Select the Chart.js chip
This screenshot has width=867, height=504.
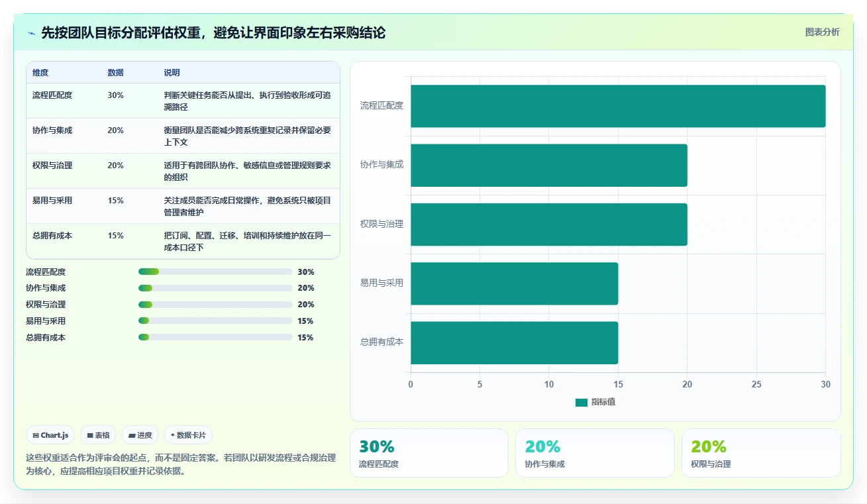pos(51,435)
